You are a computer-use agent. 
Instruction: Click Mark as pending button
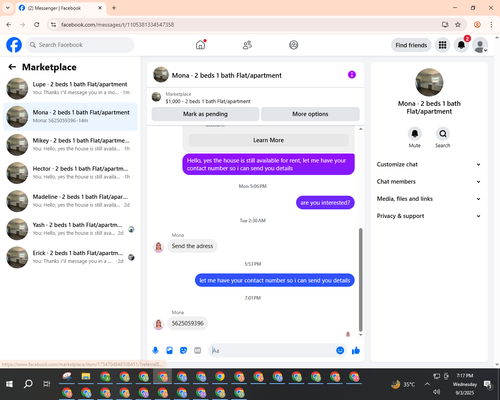(x=205, y=114)
